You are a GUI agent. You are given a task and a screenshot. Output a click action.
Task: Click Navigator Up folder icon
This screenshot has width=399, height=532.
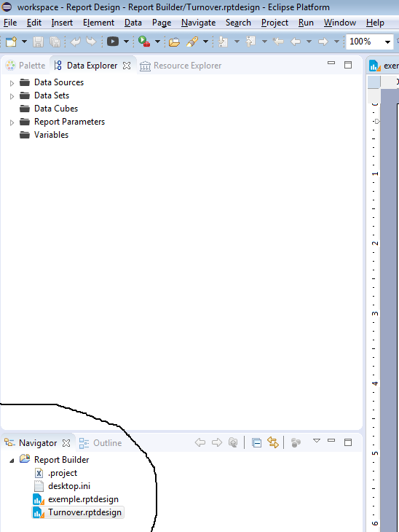coord(233,442)
